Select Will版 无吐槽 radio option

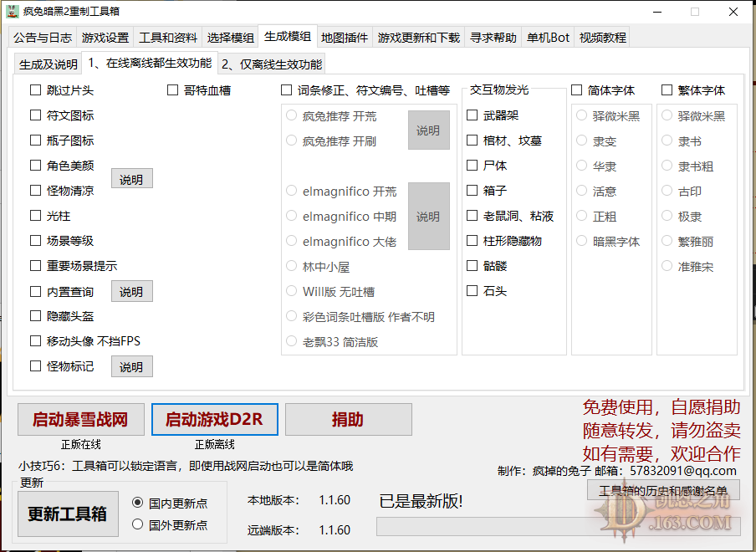coord(291,291)
